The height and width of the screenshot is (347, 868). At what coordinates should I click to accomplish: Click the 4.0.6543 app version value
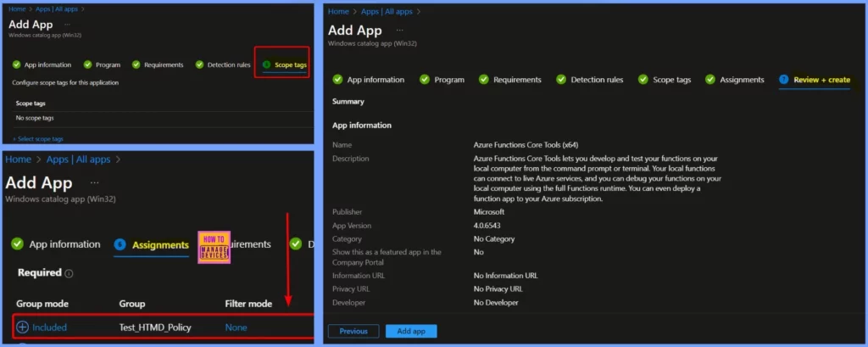[487, 227]
